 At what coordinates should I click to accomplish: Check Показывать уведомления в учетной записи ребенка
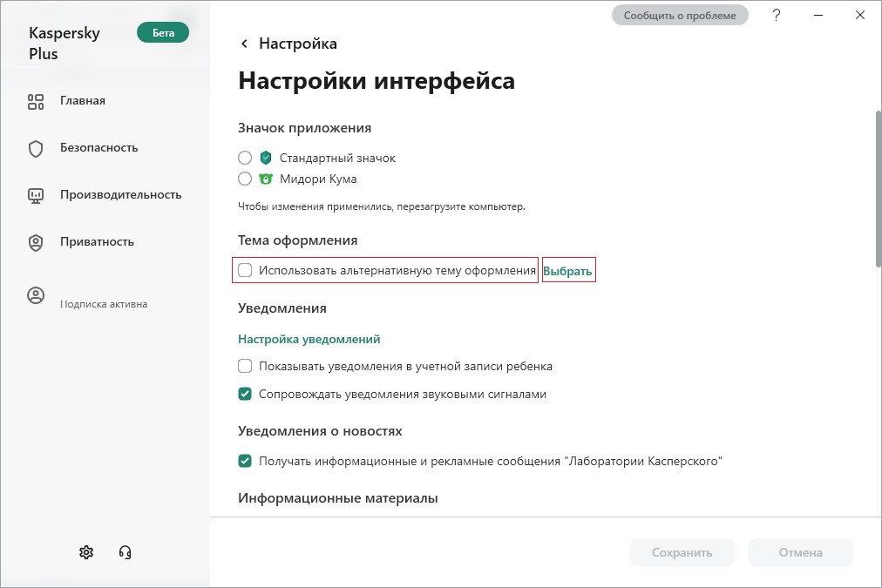[x=245, y=366]
